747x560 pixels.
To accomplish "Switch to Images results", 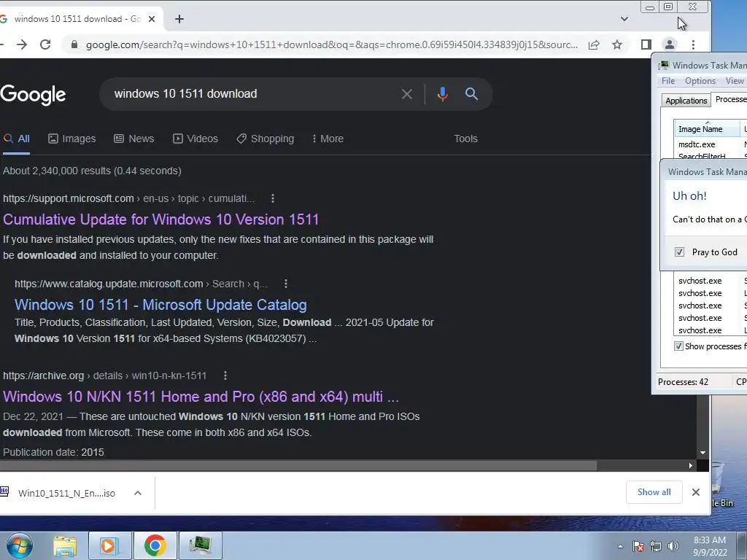I will pyautogui.click(x=72, y=139).
